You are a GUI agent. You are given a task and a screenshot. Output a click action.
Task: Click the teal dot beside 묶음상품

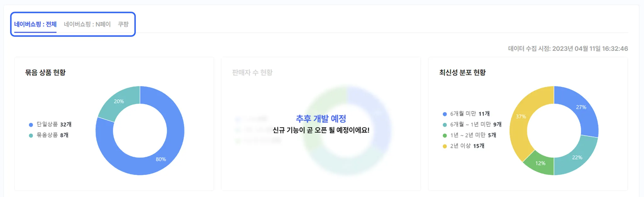tap(31, 135)
